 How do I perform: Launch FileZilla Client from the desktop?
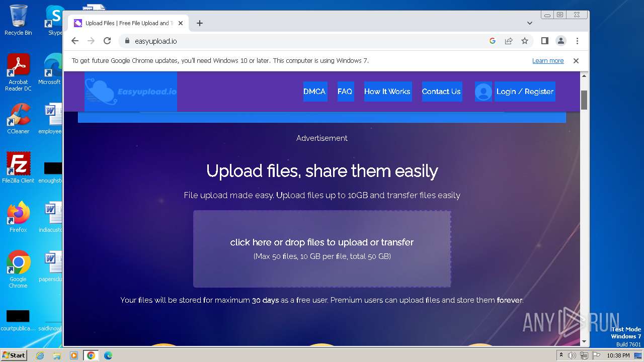point(18,168)
